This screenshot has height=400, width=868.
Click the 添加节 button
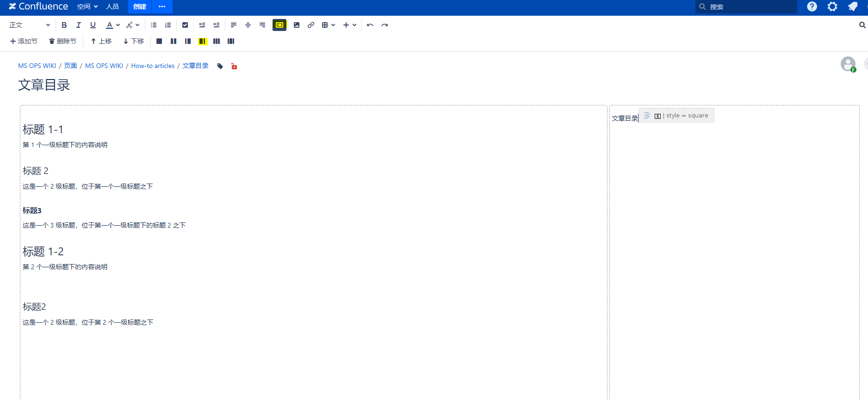point(24,41)
